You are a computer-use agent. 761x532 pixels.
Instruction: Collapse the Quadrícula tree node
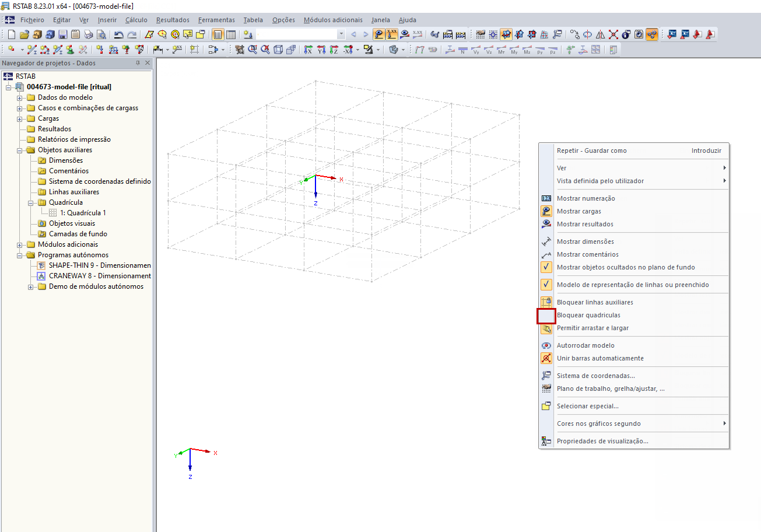point(31,202)
